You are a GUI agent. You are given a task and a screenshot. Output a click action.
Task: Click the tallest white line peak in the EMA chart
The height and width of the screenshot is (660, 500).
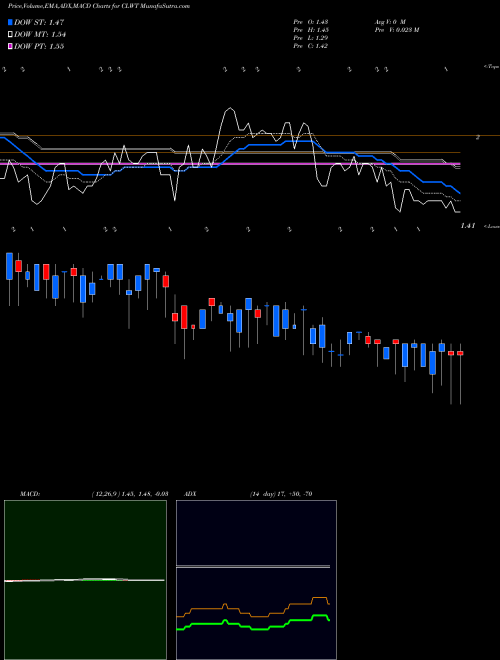point(229,109)
